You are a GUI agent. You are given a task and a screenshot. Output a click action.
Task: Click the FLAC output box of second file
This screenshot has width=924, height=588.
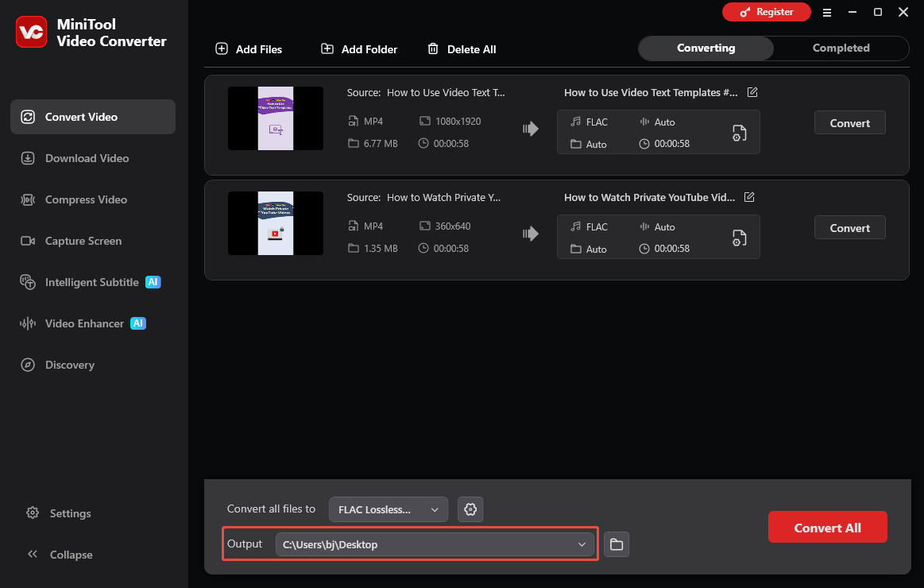point(658,237)
